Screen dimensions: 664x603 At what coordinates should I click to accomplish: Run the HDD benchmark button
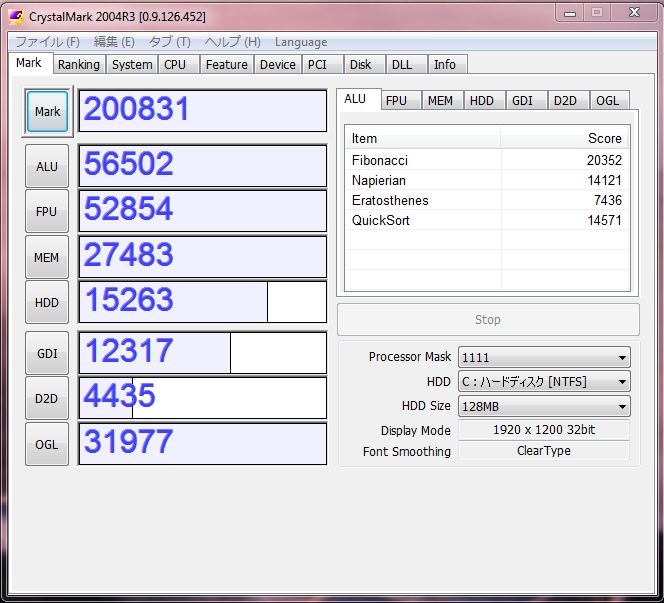[47, 302]
